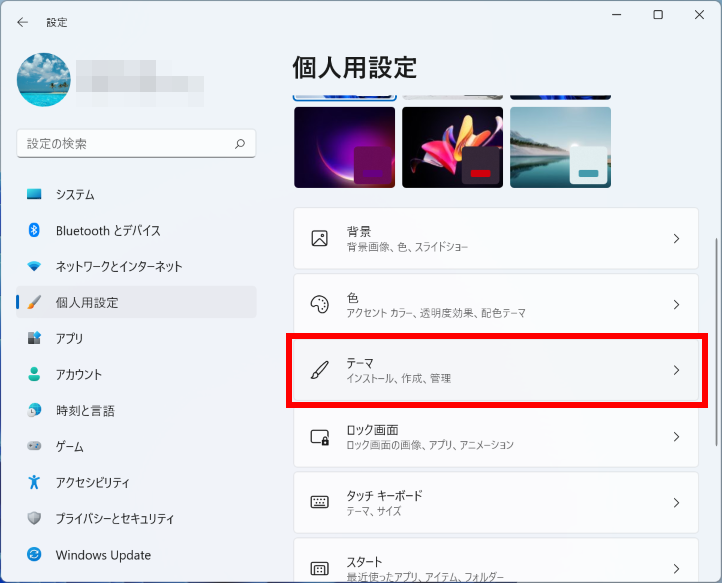Screen dimensions: 722x583
Task: Expand タッチ キーボード row chevron
Action: click(x=676, y=502)
